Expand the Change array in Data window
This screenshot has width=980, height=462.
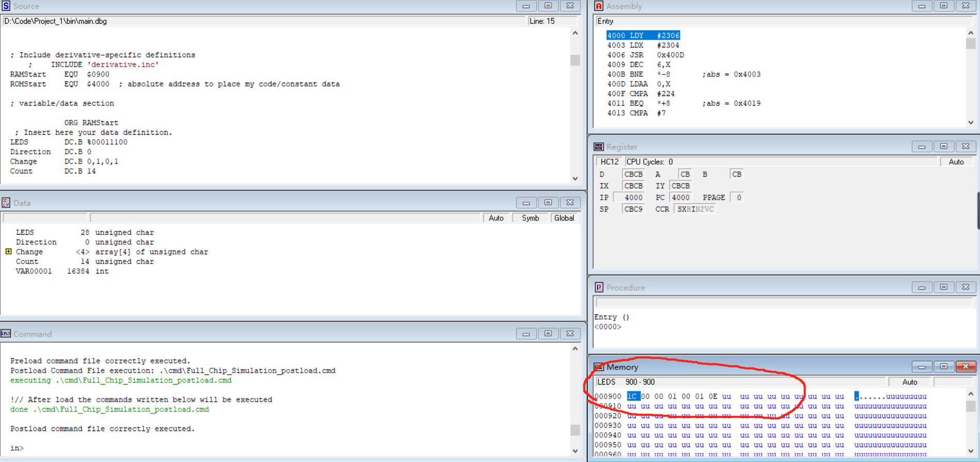tap(8, 251)
